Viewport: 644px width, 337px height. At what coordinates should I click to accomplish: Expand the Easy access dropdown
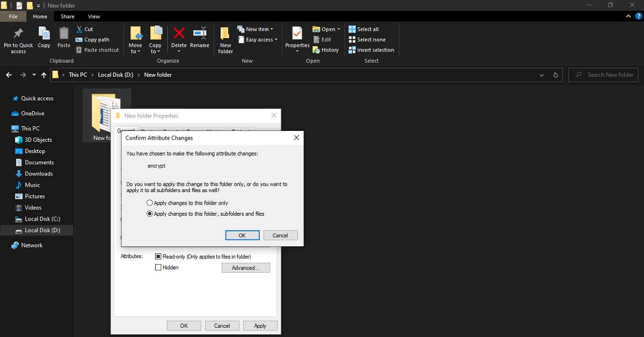(x=261, y=40)
